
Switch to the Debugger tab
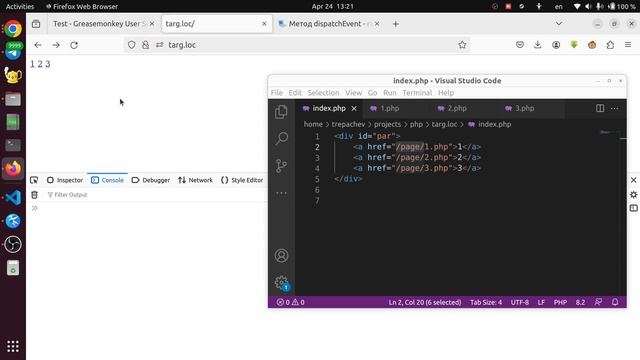[151, 180]
